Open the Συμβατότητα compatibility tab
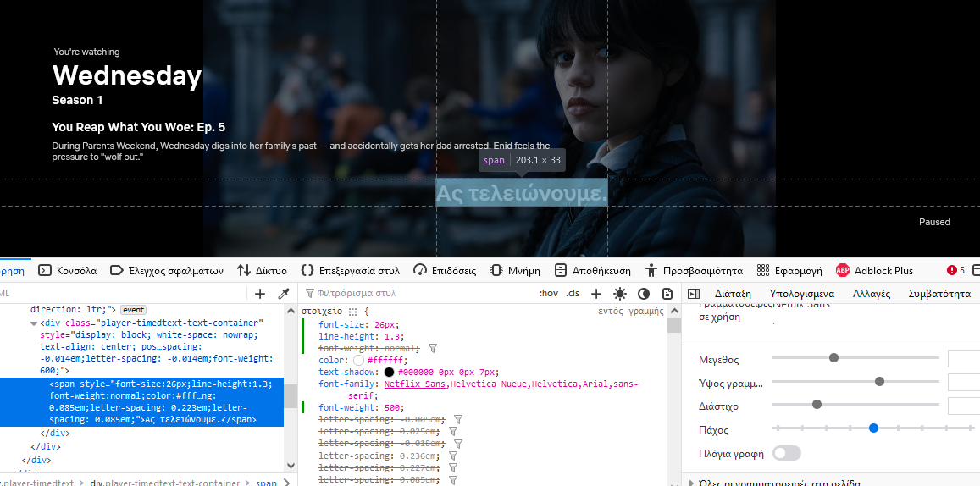This screenshot has width=980, height=486. pyautogui.click(x=939, y=294)
